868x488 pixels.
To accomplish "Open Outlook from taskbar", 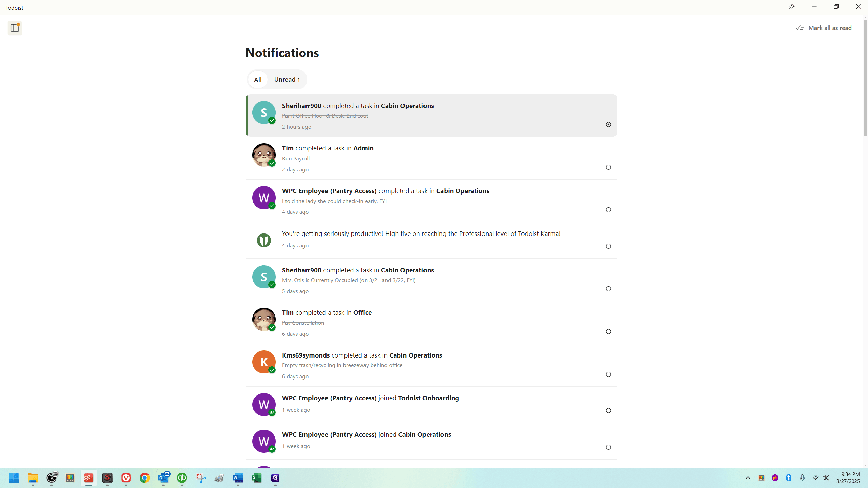I will click(x=164, y=478).
